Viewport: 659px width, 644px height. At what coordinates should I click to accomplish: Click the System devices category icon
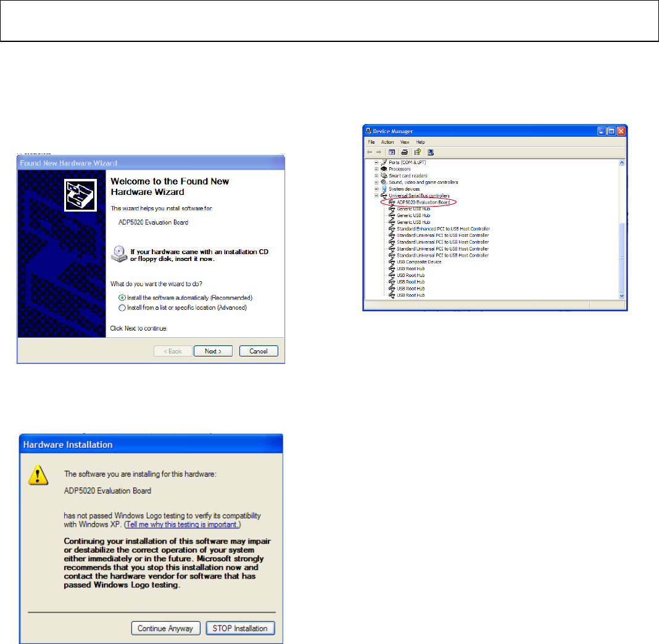coord(384,189)
